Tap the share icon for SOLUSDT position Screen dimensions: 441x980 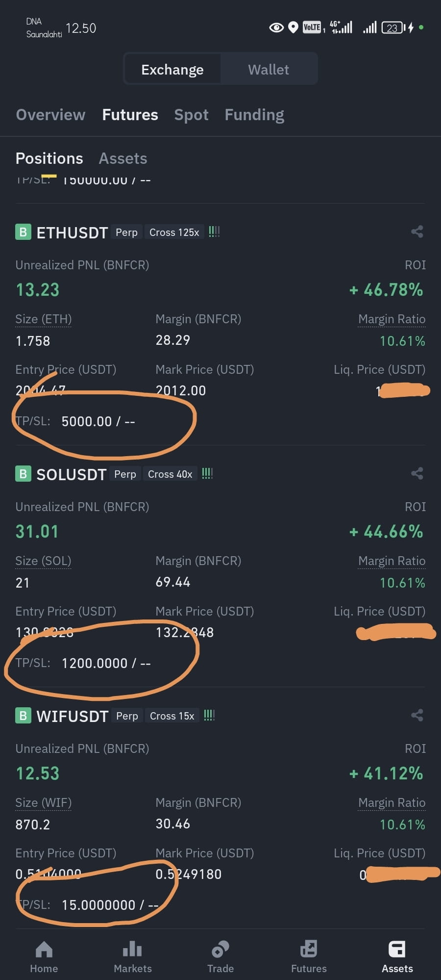point(417,473)
